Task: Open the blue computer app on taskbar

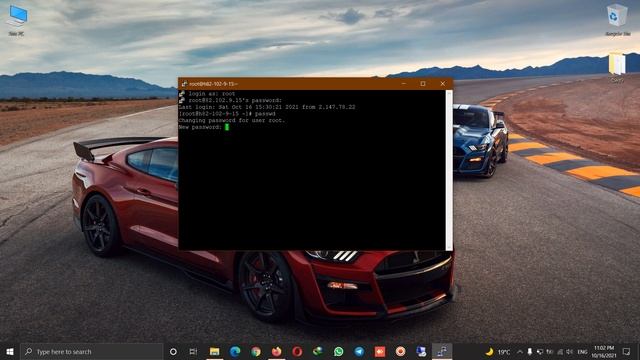Action: [x=421, y=351]
